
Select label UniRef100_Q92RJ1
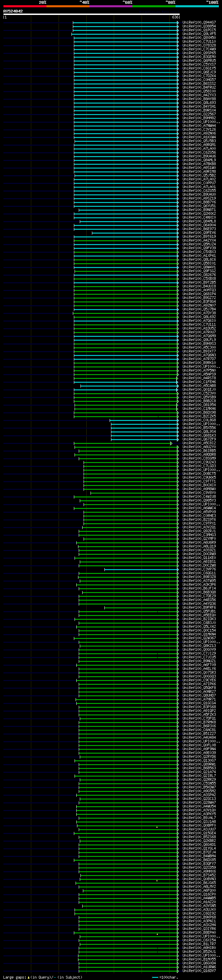199,531
